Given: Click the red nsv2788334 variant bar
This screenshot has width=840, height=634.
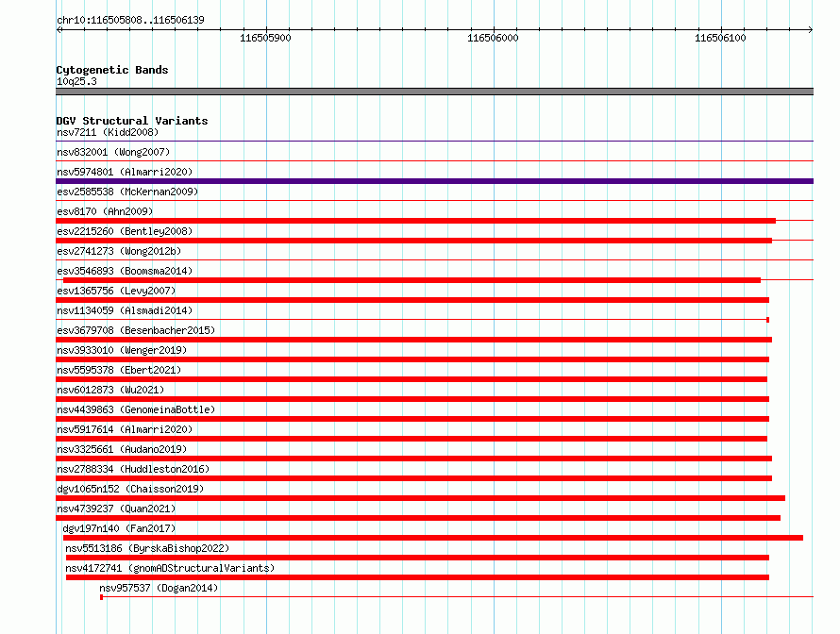Looking at the screenshot, I should pos(413,478).
